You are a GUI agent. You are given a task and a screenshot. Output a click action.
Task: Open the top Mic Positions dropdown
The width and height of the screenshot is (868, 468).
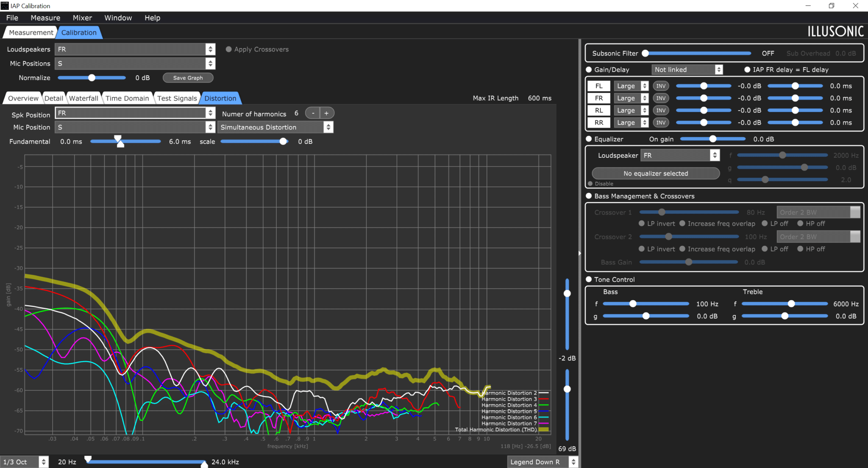point(135,64)
